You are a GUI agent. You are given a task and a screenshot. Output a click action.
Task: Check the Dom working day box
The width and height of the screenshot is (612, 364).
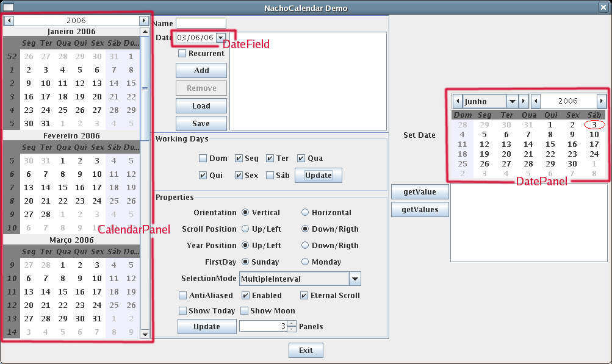coord(203,159)
